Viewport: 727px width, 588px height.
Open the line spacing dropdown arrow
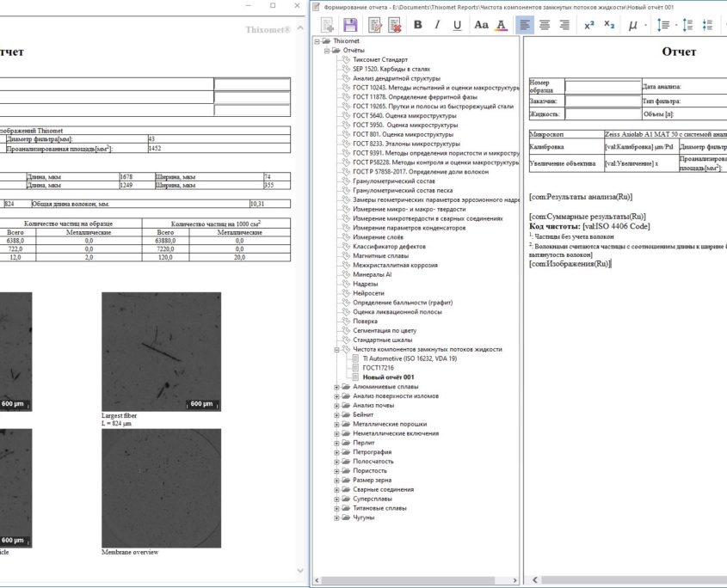point(676,25)
